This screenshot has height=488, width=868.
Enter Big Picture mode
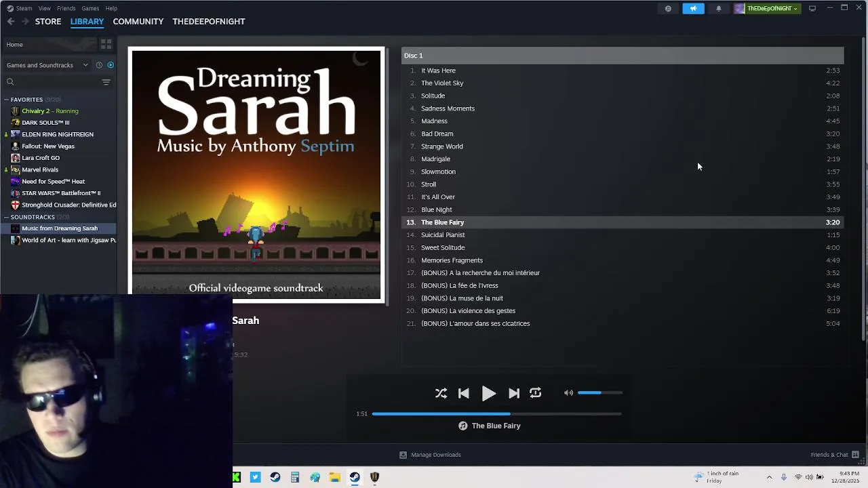[x=812, y=9]
